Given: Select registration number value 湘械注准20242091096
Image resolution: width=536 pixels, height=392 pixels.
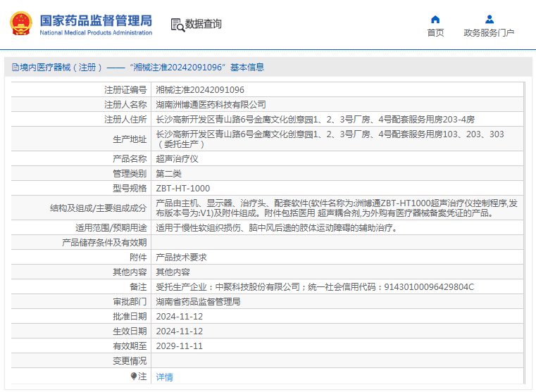Looking at the screenshot, I should [x=200, y=90].
